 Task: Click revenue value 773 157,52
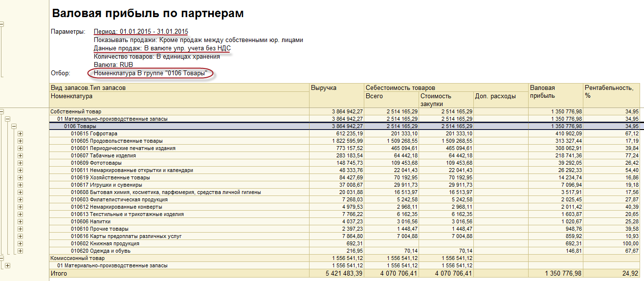tap(347, 148)
